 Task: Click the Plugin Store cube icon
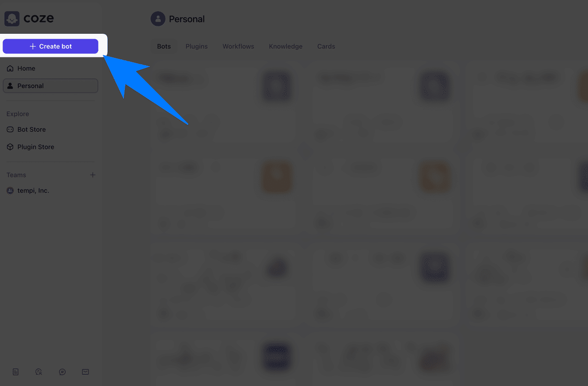pyautogui.click(x=10, y=147)
